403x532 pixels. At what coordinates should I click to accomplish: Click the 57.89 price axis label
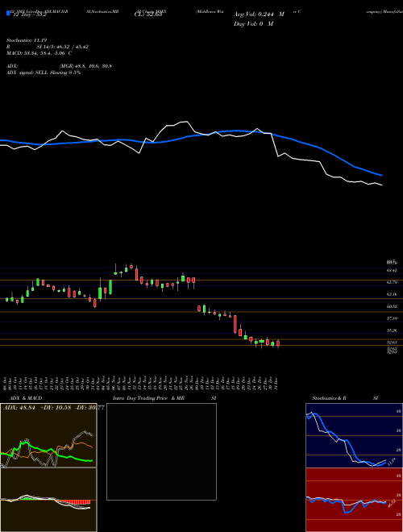[x=392, y=318]
